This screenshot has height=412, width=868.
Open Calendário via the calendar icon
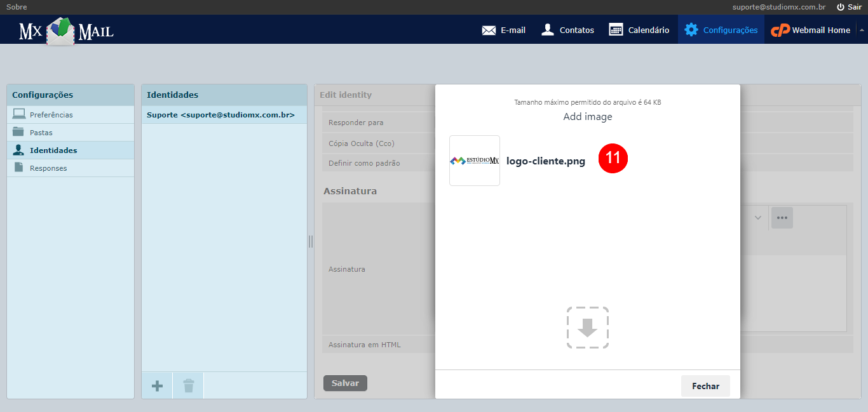pyautogui.click(x=614, y=29)
